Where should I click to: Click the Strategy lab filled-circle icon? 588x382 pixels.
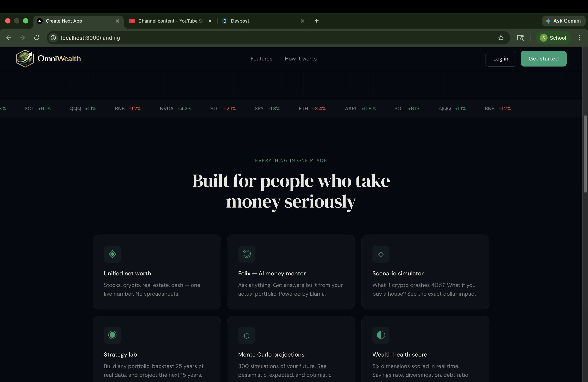pos(112,335)
